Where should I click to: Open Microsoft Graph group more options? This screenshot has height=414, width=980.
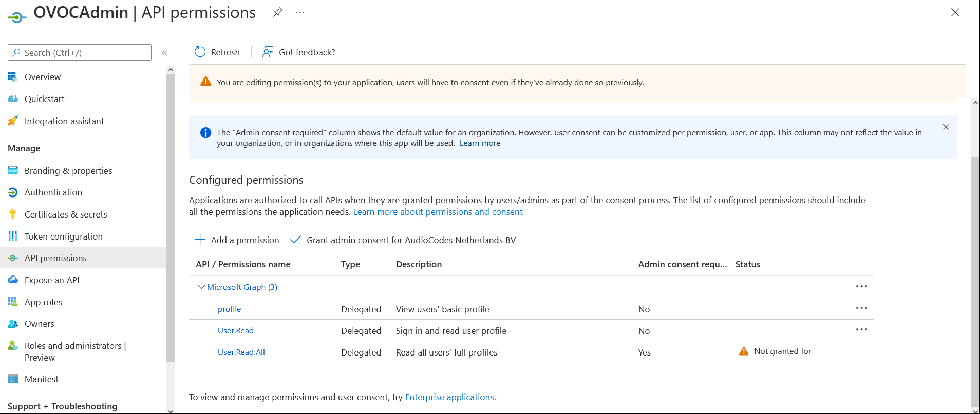(x=861, y=287)
